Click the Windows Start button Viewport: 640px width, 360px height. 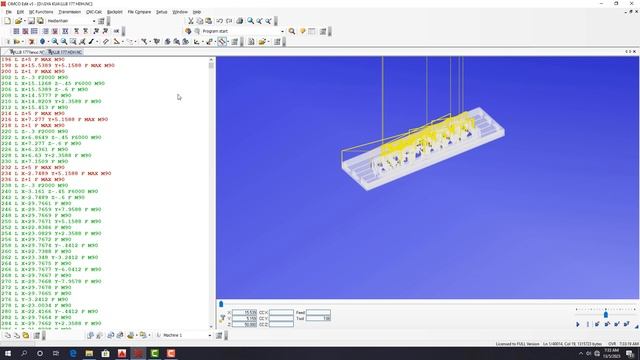(x=8, y=353)
